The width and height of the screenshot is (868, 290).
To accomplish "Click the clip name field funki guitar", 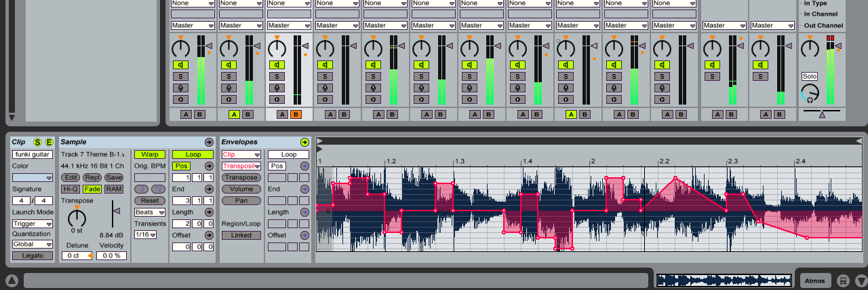I will click(33, 154).
